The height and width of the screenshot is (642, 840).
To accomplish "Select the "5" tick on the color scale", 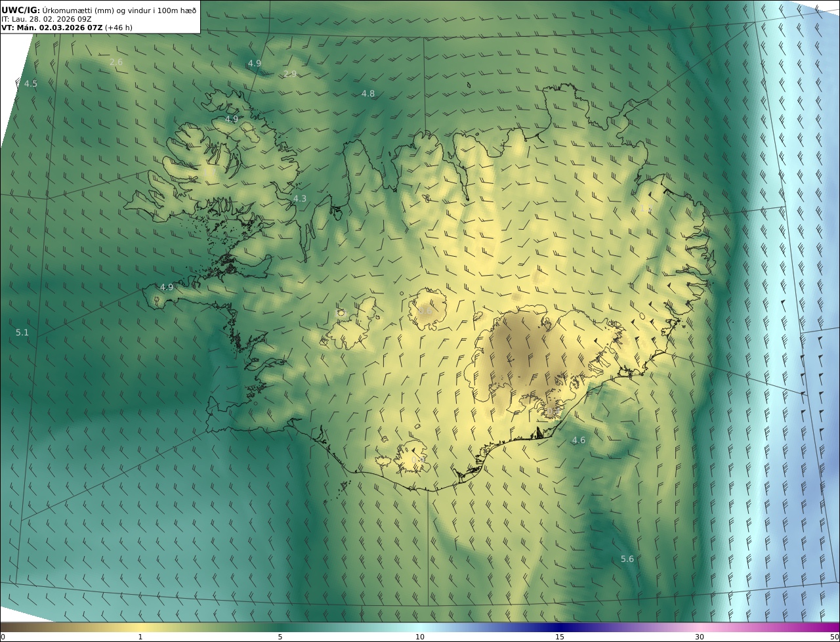I will [x=280, y=637].
